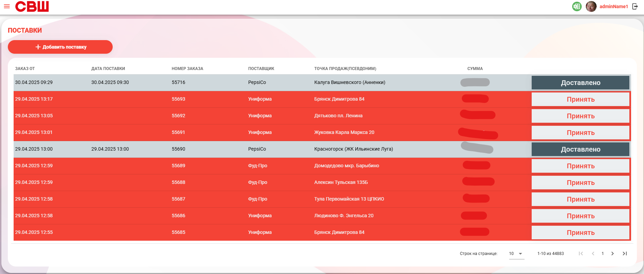Click Алексин Тульская 135Б sales point
The height and width of the screenshot is (274, 644).
[x=341, y=182]
